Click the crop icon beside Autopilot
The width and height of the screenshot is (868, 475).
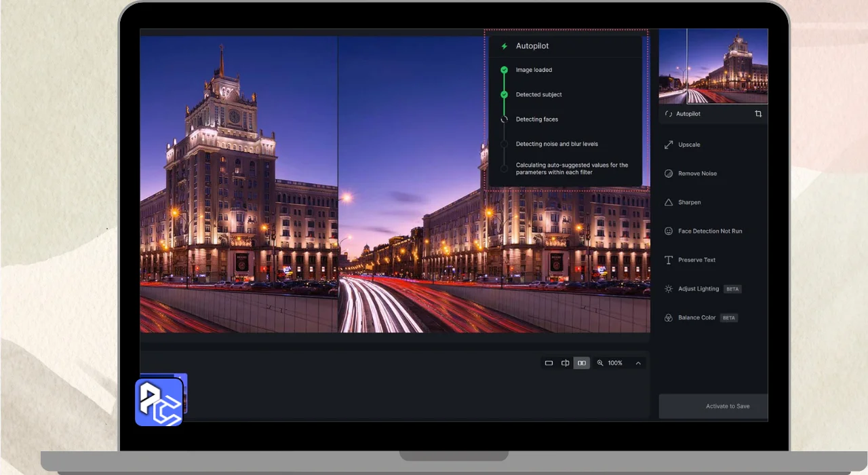pyautogui.click(x=758, y=114)
